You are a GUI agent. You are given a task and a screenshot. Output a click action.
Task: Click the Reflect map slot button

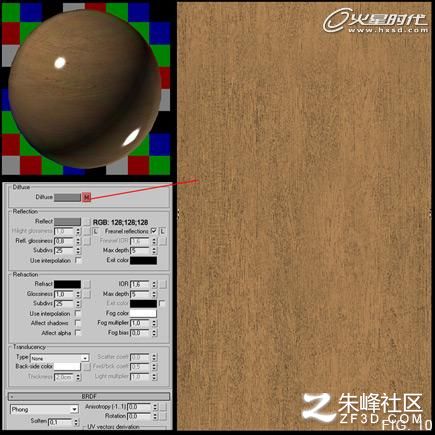point(87,222)
